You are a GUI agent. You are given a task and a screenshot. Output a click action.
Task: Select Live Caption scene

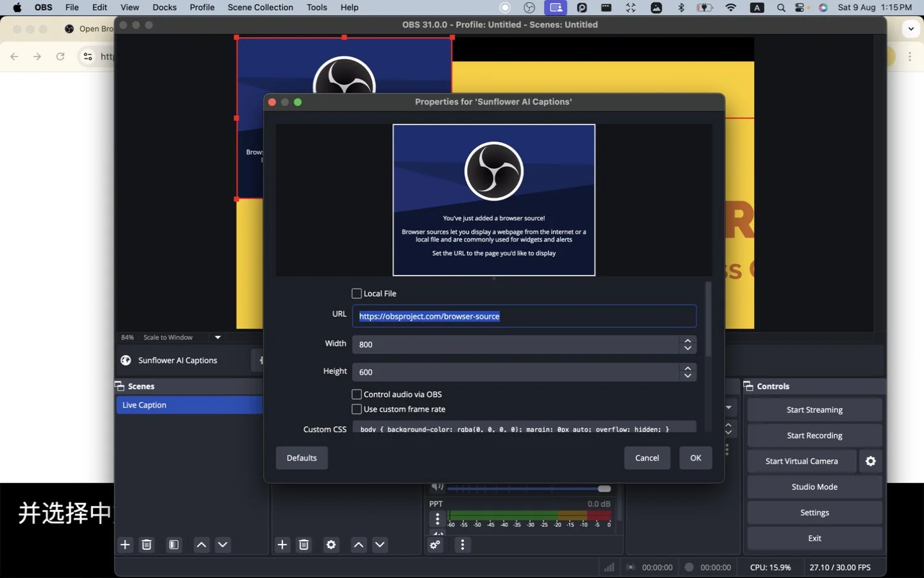189,405
